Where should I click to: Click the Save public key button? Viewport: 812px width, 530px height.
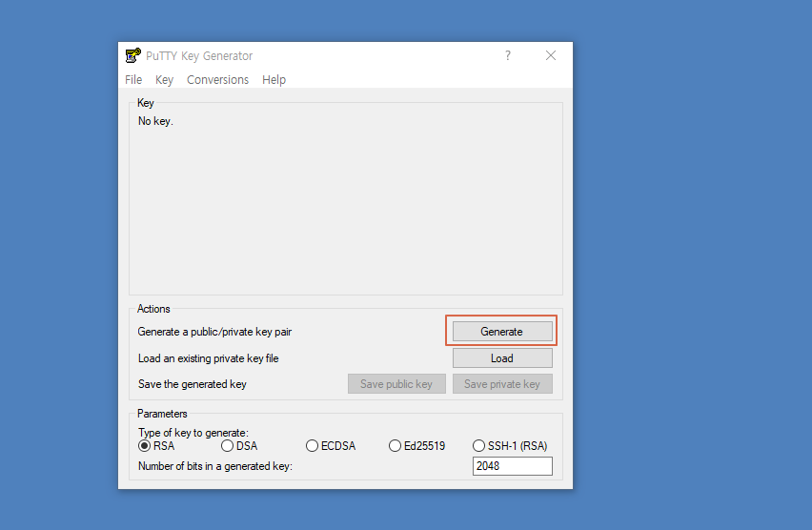[x=396, y=384]
